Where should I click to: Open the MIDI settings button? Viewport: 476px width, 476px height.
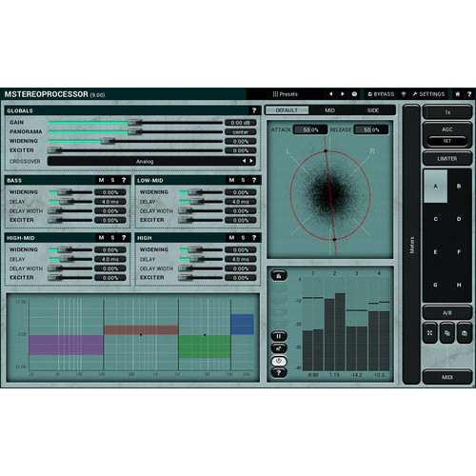pyautogui.click(x=447, y=377)
